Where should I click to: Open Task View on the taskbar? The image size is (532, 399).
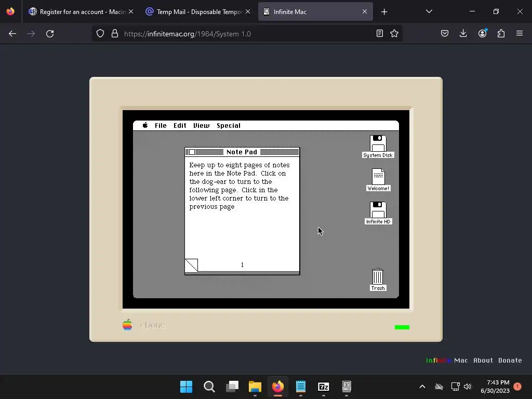pos(232,387)
